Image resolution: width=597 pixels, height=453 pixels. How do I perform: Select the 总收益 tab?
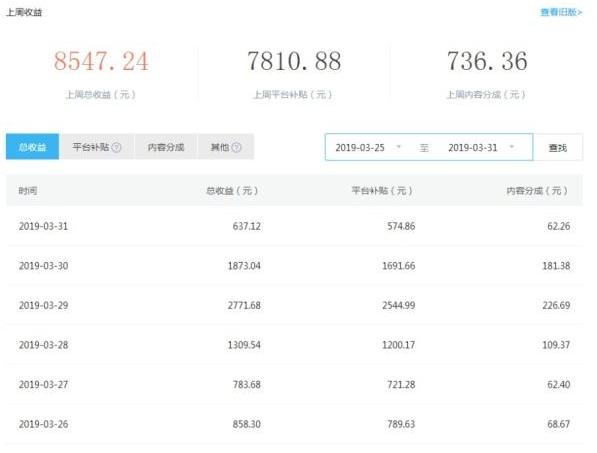[32, 147]
